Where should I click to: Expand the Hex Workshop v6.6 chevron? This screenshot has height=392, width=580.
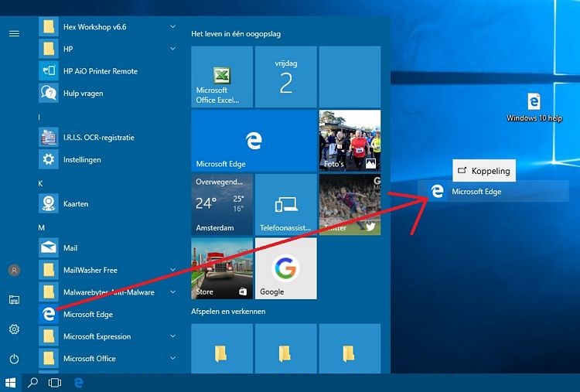click(172, 26)
